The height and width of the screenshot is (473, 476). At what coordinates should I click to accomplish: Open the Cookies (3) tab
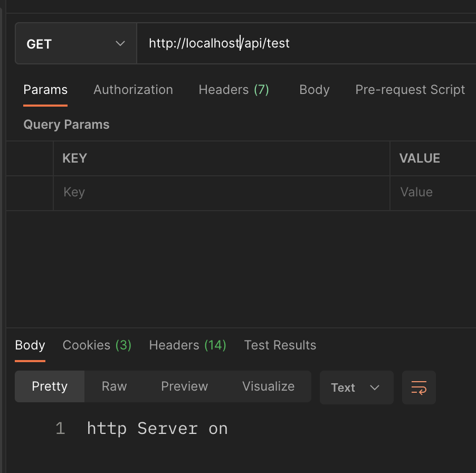[97, 345]
